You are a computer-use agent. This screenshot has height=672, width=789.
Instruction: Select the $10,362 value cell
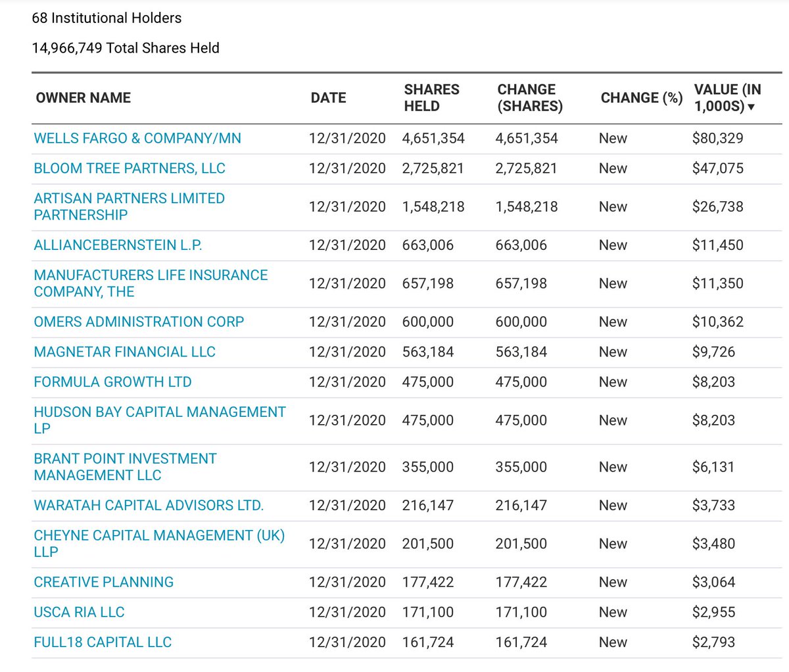[x=718, y=322]
